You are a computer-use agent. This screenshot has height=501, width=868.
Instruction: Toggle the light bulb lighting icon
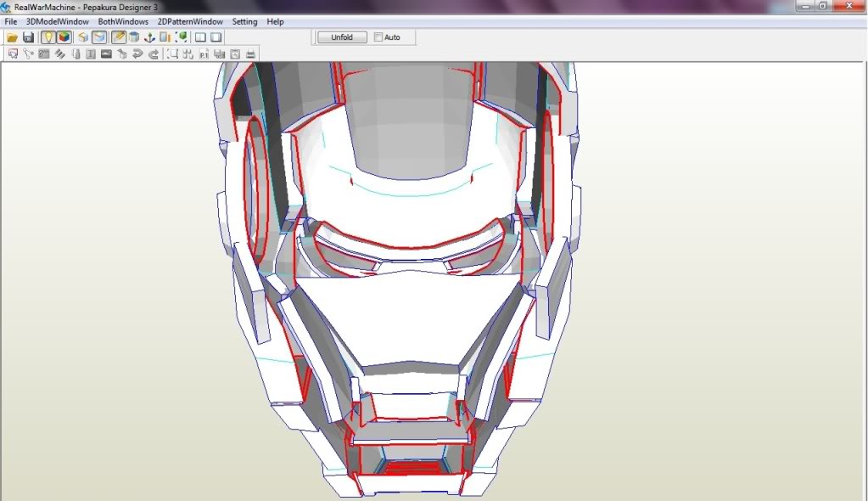(48, 37)
